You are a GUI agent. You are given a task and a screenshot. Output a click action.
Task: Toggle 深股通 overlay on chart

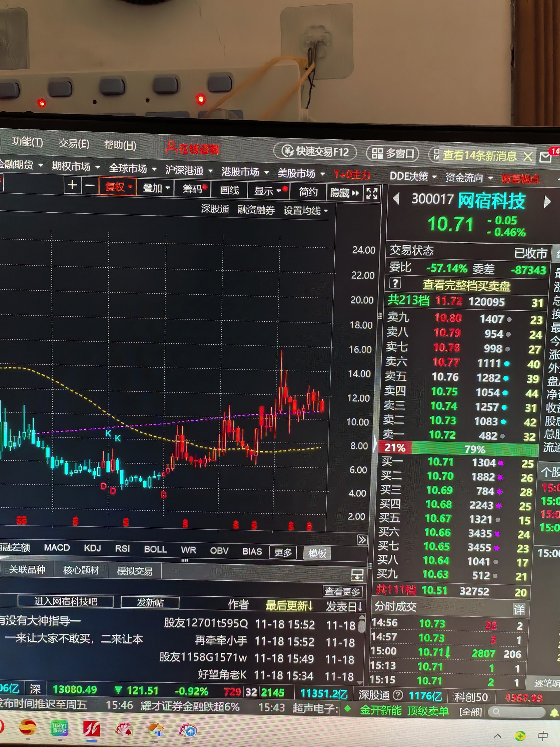click(215, 209)
